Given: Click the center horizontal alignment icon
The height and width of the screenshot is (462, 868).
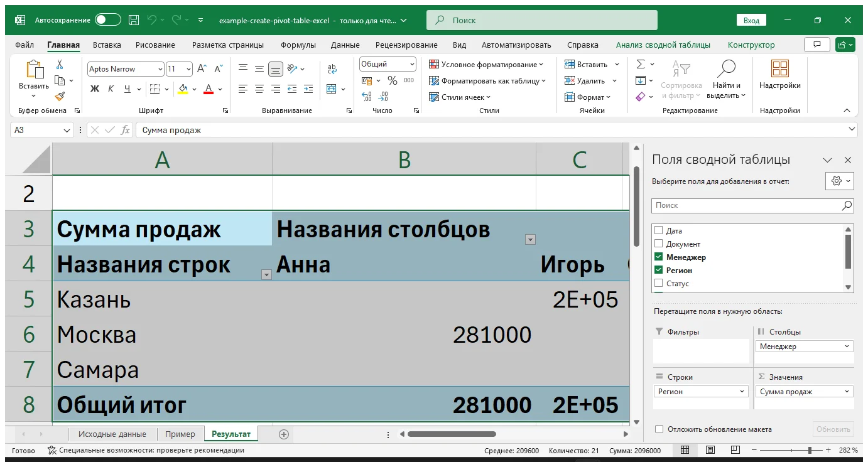Looking at the screenshot, I should point(259,89).
